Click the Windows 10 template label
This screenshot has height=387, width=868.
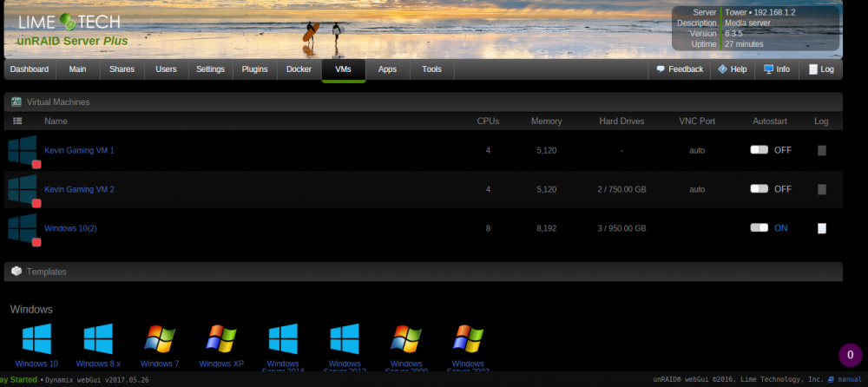coord(36,364)
